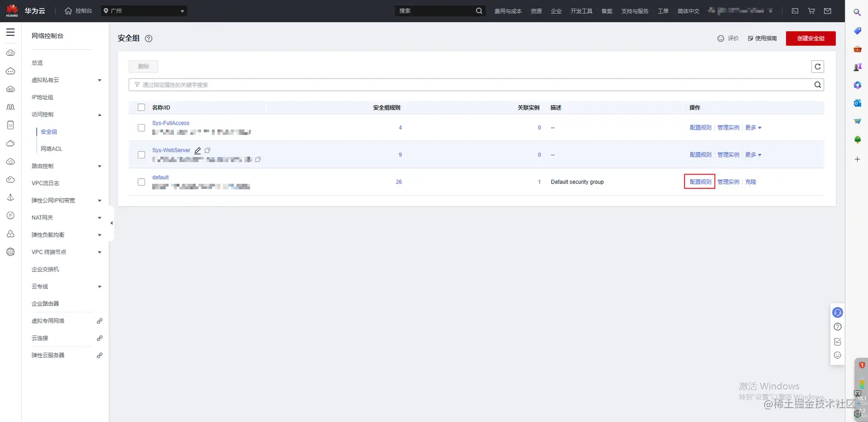Open 更多 dropdown in Sys-FullAccess row
The image size is (868, 422).
coord(753,127)
